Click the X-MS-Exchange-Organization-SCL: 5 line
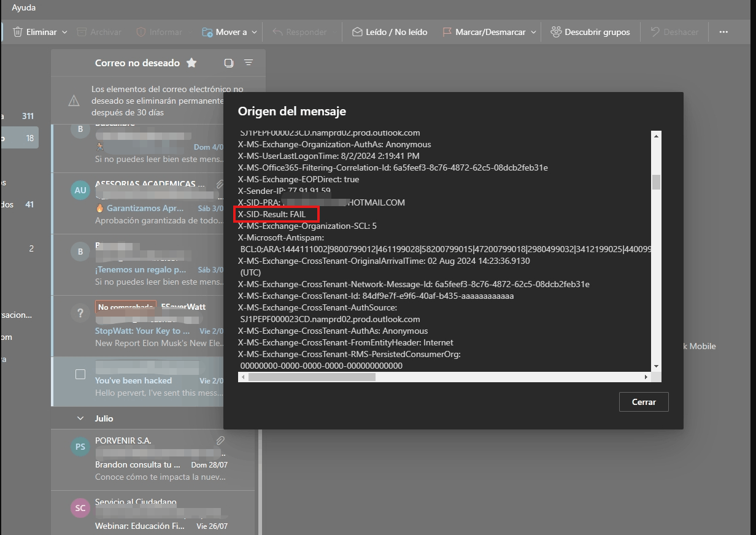This screenshot has width=756, height=535. click(x=307, y=226)
